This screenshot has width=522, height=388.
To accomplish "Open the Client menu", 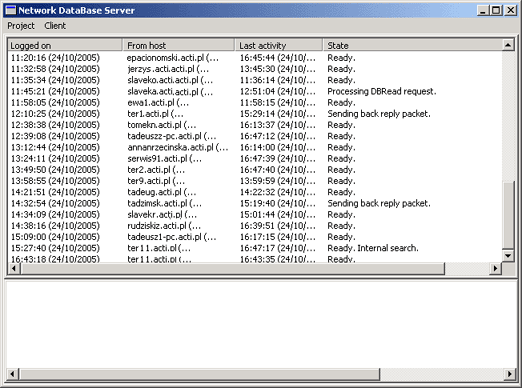I will 55,26.
